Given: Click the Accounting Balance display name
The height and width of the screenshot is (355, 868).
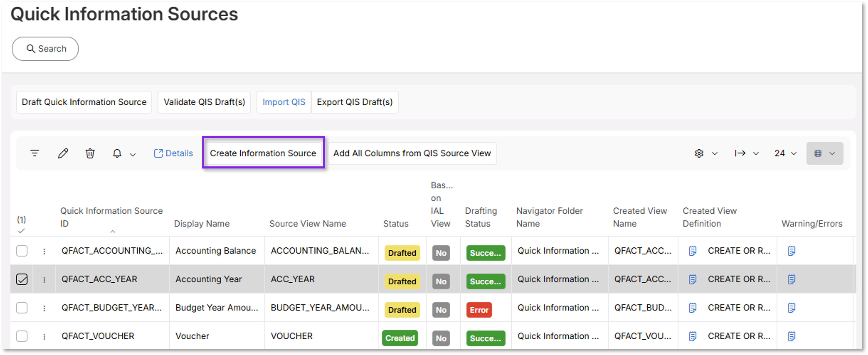Looking at the screenshot, I should 216,251.
